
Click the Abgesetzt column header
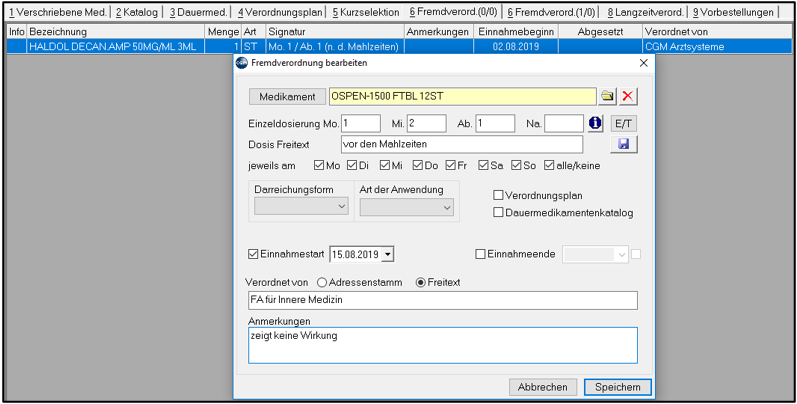click(600, 32)
